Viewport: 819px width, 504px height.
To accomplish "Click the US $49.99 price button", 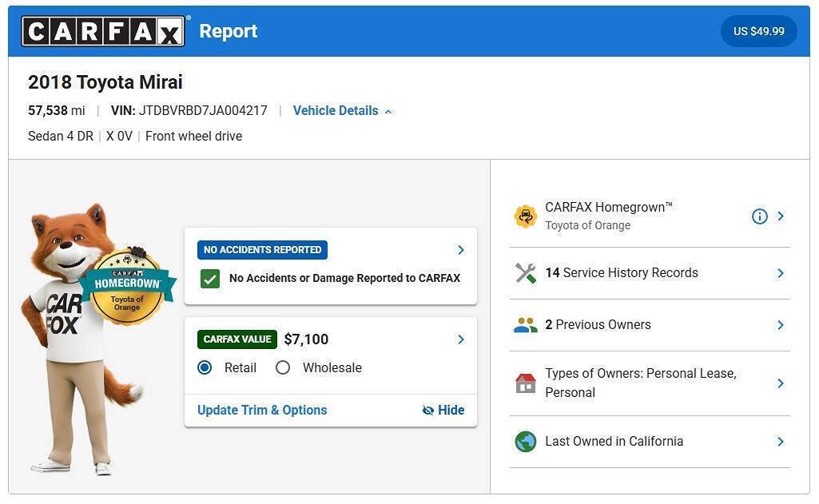I will coord(759,31).
